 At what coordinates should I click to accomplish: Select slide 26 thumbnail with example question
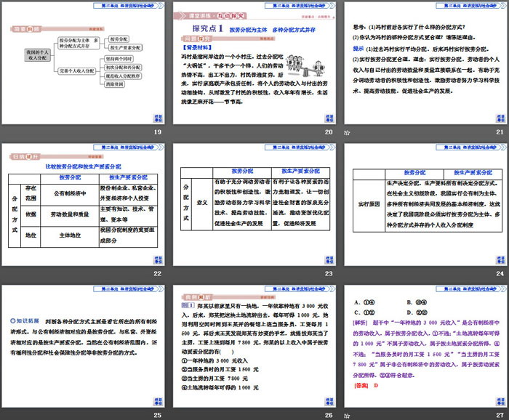[x=254, y=346]
